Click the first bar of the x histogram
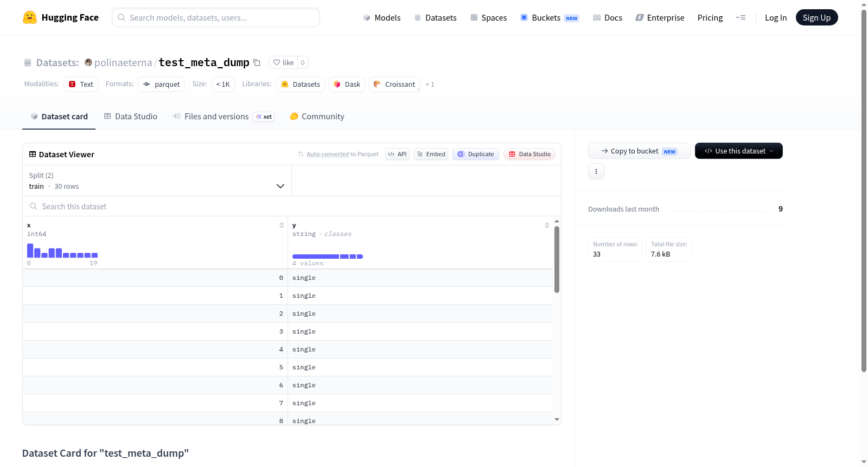868x467 pixels. pos(30,251)
